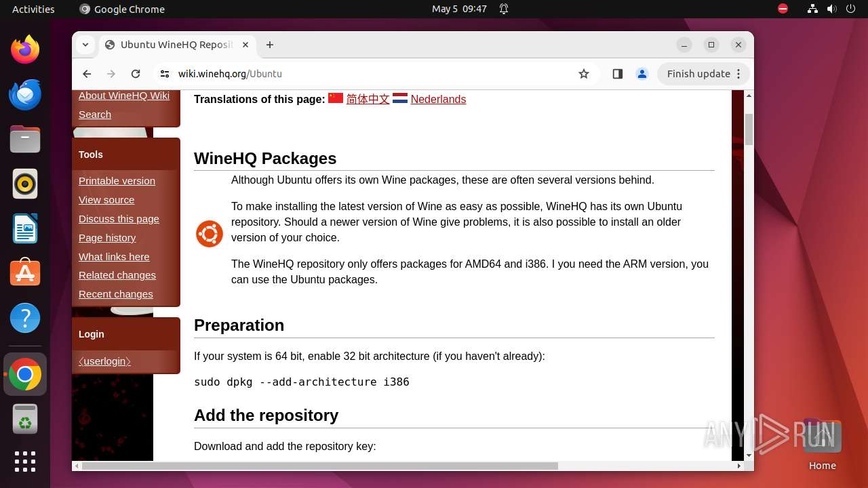Open the Files manager dock icon

click(25, 139)
